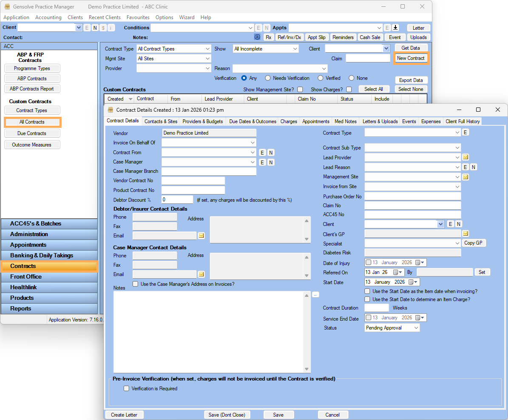Open the Status dropdown showing Pending Approval
The width and height of the screenshot is (508, 420).
coord(416,328)
